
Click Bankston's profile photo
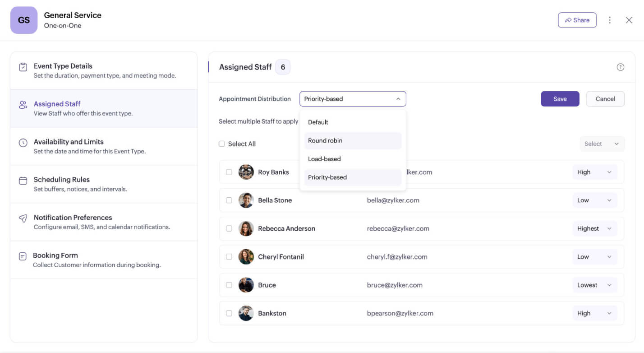point(246,313)
